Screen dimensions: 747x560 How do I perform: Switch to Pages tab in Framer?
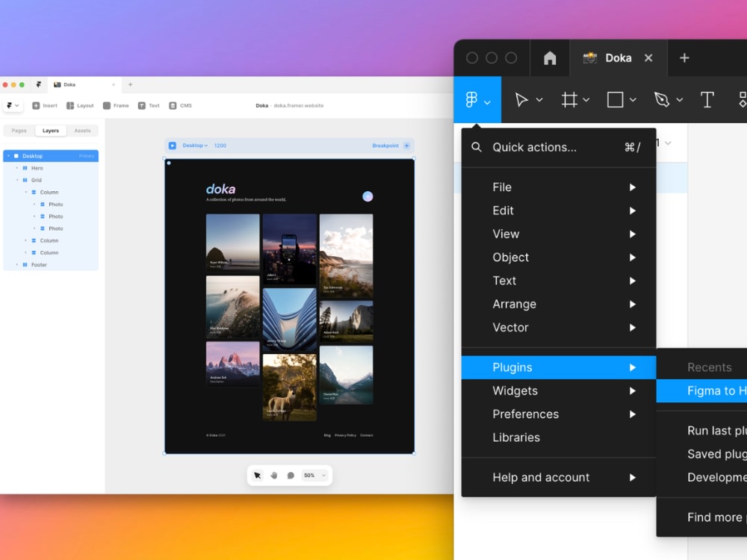(x=19, y=131)
